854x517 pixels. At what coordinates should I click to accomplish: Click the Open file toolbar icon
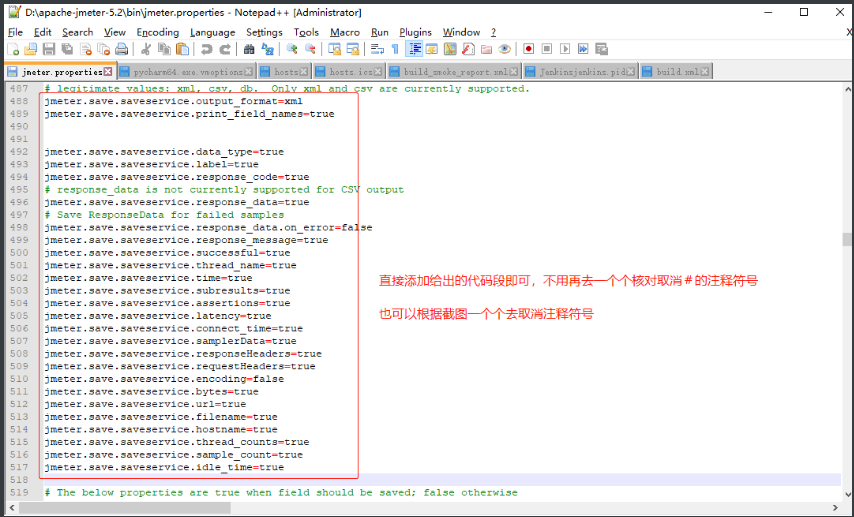point(30,50)
